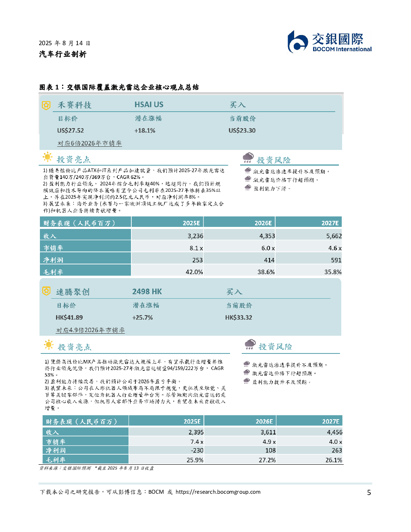Click Hesai 2027E P/S value 4.6 x
The width and height of the screenshot is (411, 532).
tap(335, 248)
